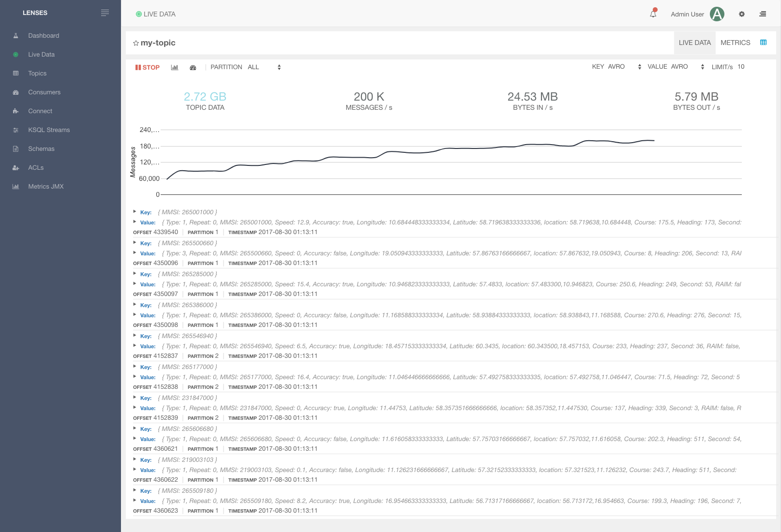Open settings gear in top bar
This screenshot has height=532, width=781.
[742, 14]
